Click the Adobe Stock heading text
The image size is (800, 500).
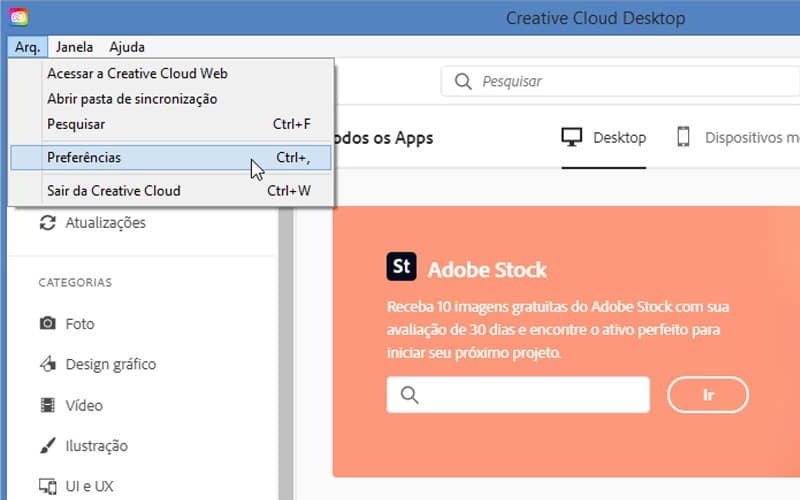487,270
